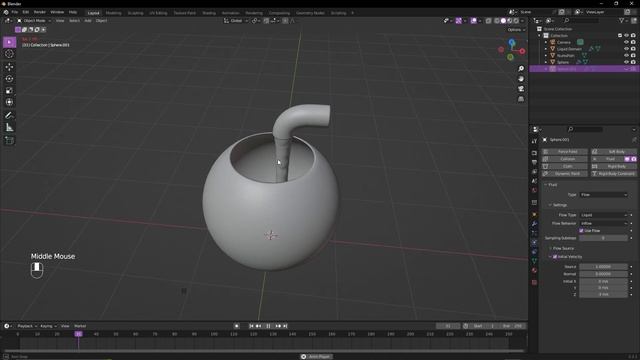Click the viewport zoom magnifier icon
This screenshot has width=640, height=360.
pos(521,69)
